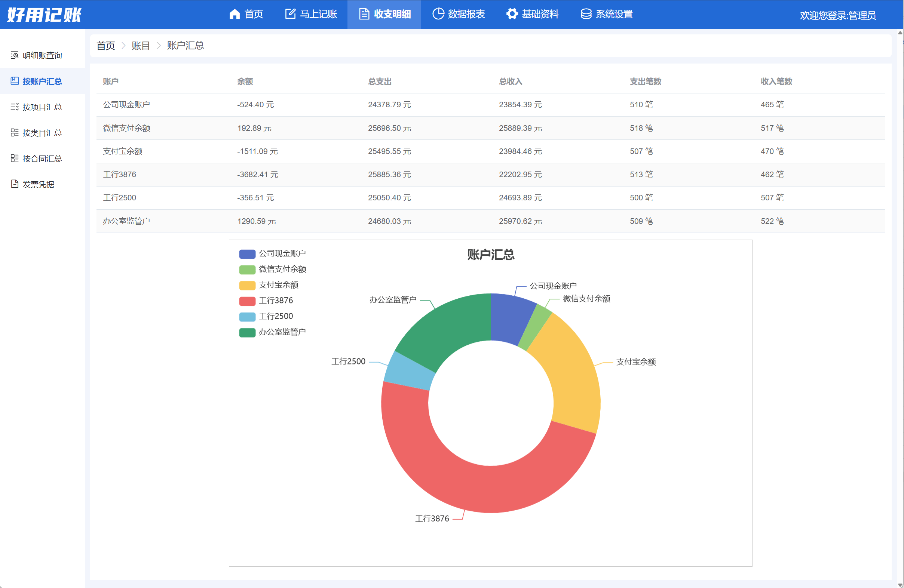904x588 pixels.
Task: Click the icon beside 按类目汇总
Action: coord(15,133)
